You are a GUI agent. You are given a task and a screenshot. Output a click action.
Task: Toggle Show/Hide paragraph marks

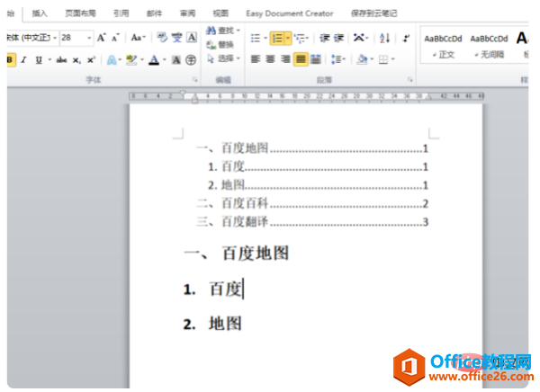(407, 38)
